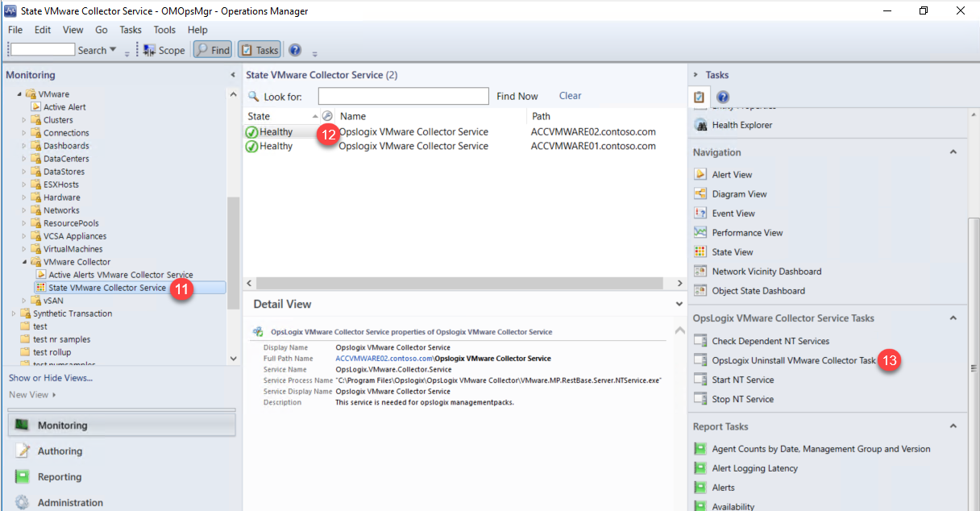980x511 pixels.
Task: Open the File menu
Action: 15,30
